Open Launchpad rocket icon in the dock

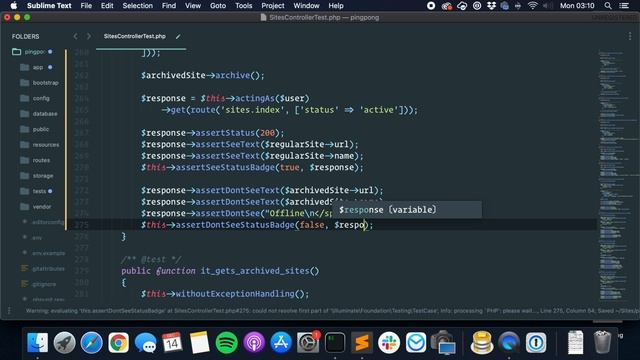click(x=64, y=342)
